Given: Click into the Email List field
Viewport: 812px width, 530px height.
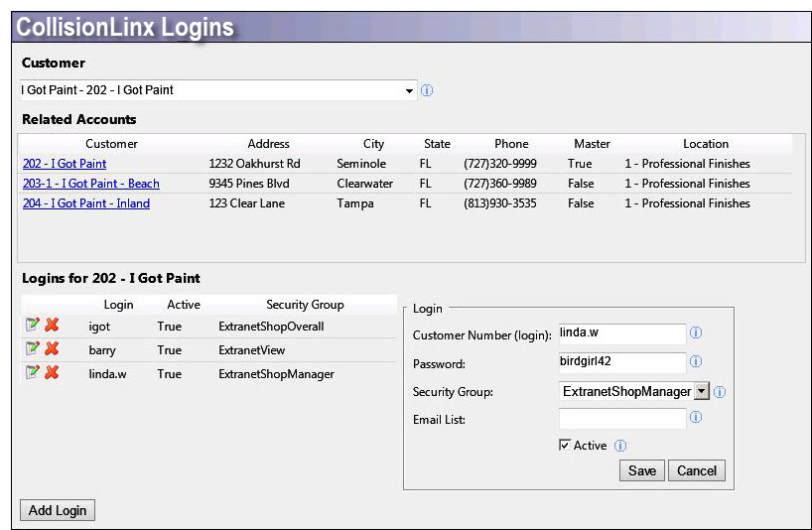Looking at the screenshot, I should point(622,420).
